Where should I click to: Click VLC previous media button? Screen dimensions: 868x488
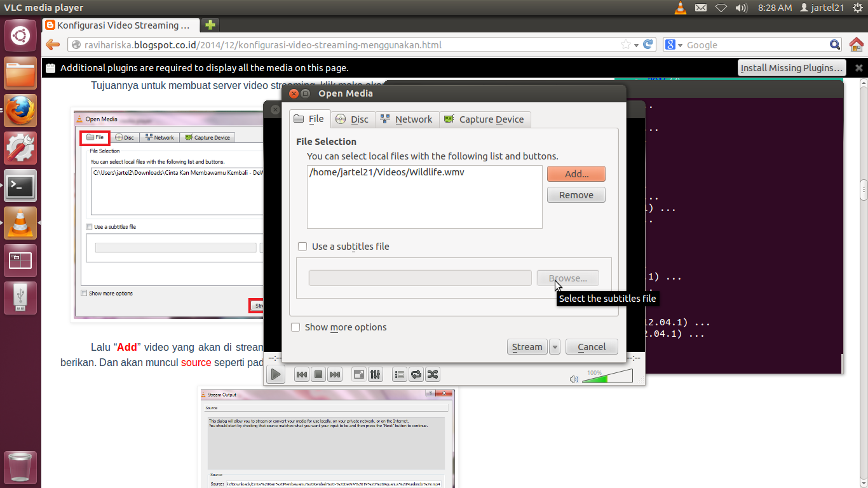[x=302, y=374]
